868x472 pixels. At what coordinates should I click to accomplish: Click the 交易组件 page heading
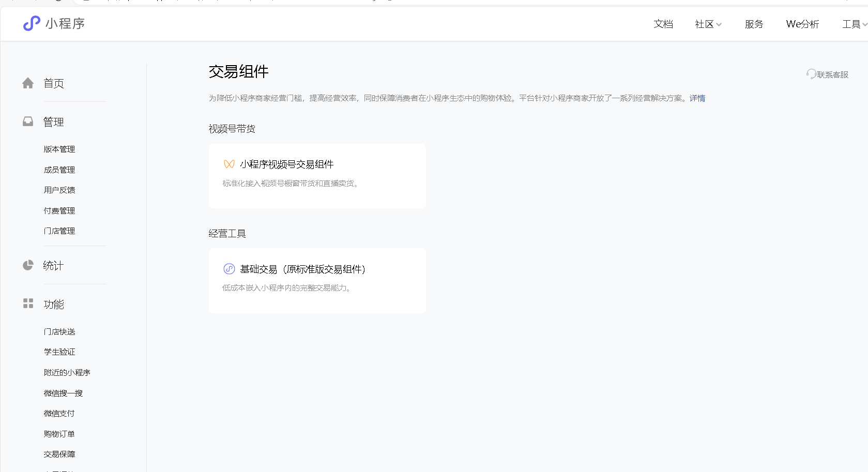[x=239, y=71]
